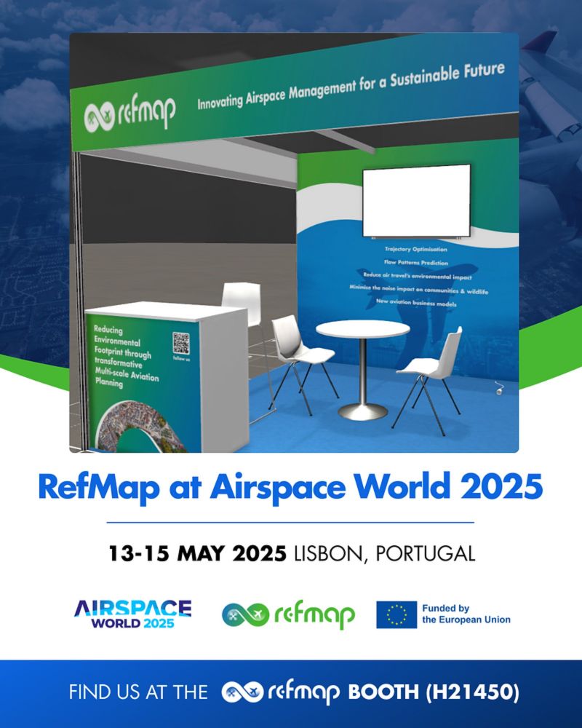This screenshot has height=728, width=582.
Task: Click the white "refmap" wordmark in the footer bar
Action: (x=304, y=692)
